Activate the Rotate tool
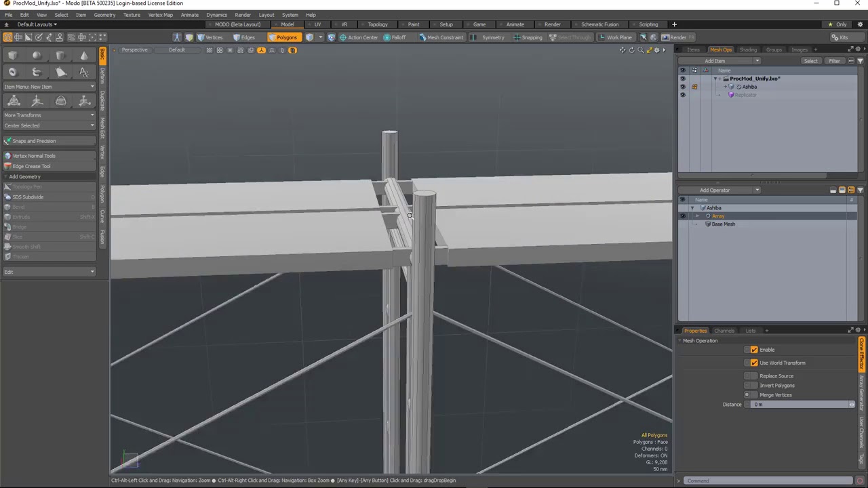This screenshot has width=868, height=488. pos(60,101)
